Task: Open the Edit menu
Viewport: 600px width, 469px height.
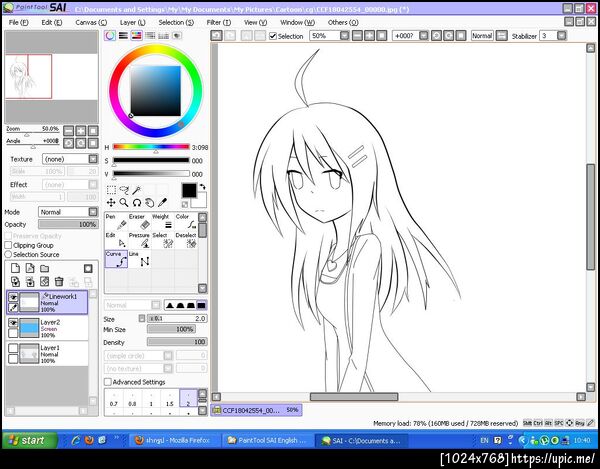Action: click(x=52, y=23)
